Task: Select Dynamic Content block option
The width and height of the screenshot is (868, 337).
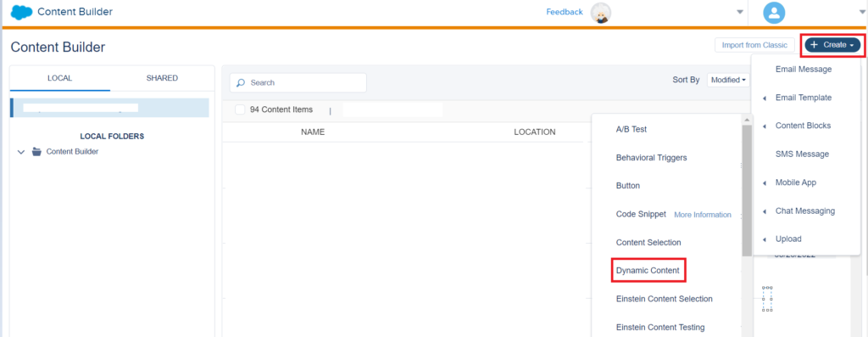Action: [648, 271]
